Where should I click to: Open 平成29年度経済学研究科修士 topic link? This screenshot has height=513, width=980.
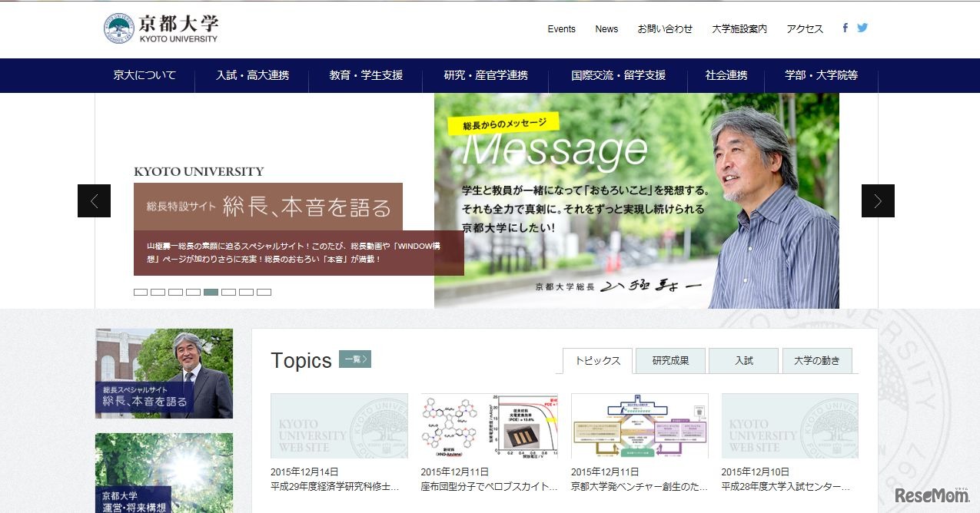335,487
